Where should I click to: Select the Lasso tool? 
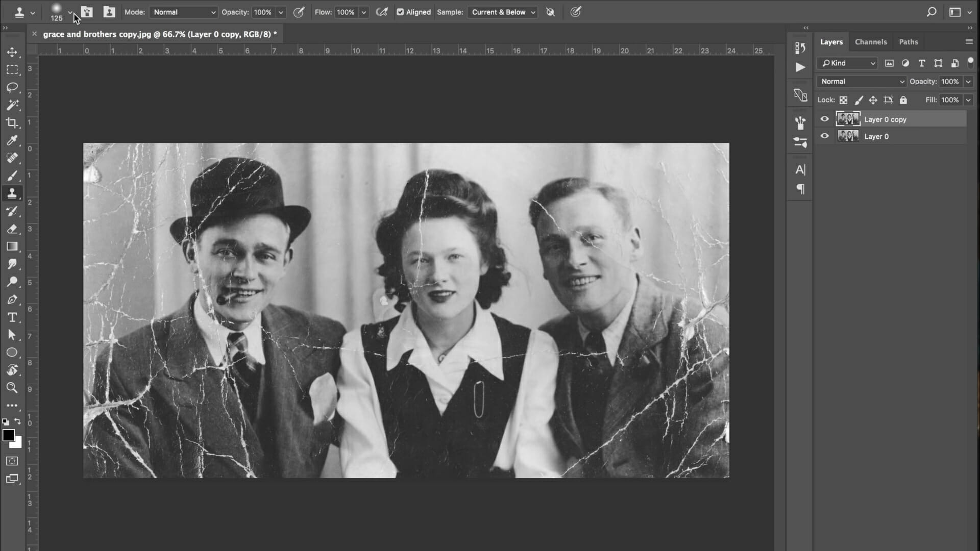pyautogui.click(x=12, y=87)
